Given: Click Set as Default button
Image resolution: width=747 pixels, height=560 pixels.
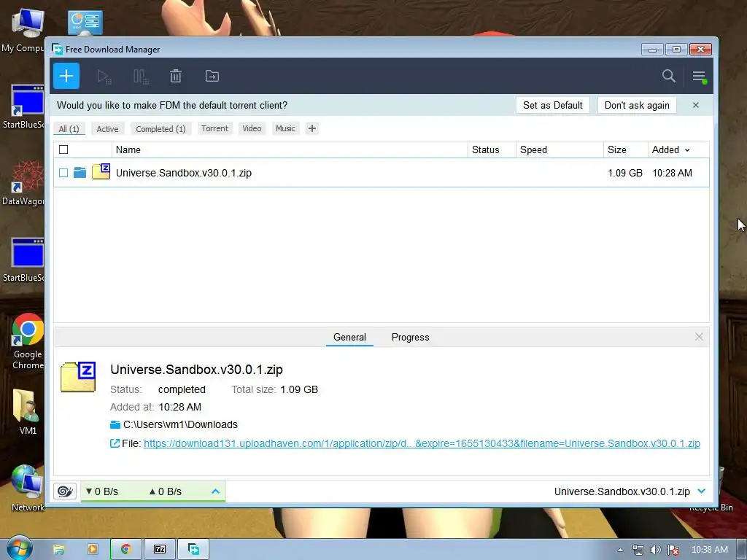Looking at the screenshot, I should 553,105.
